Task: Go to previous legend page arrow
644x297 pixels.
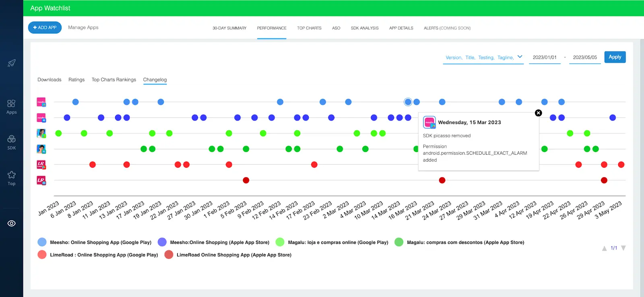Action: coord(604,248)
